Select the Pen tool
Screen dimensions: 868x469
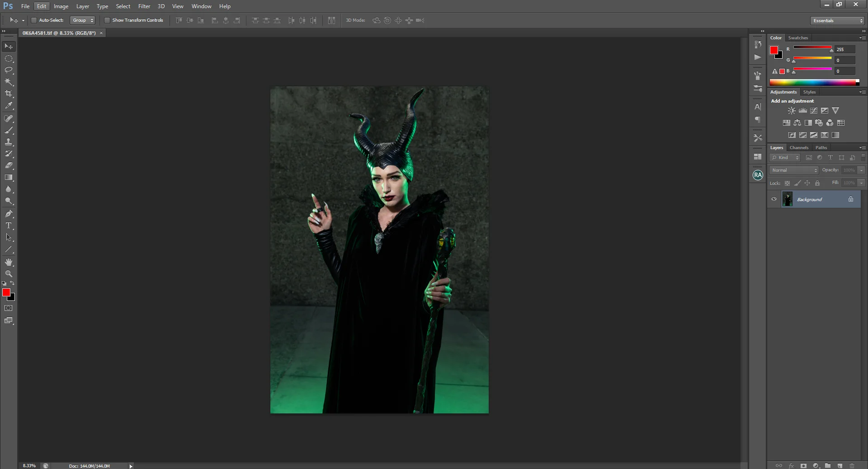9,214
